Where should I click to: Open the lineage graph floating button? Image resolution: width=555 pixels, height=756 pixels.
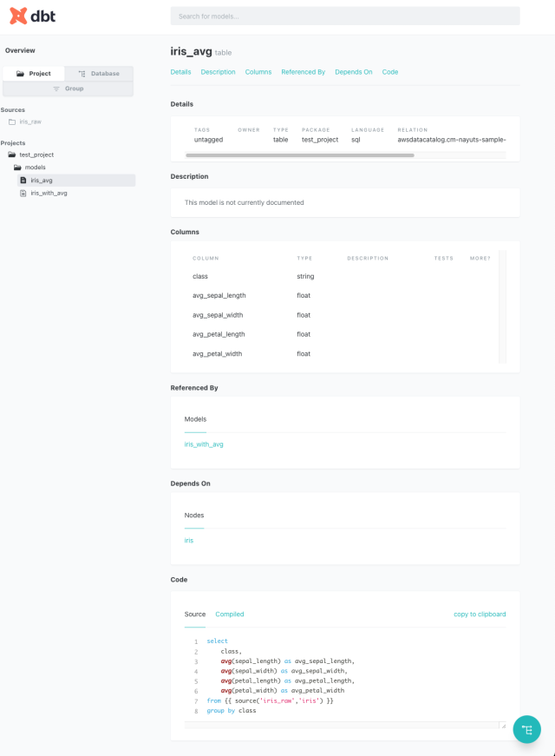(526, 730)
